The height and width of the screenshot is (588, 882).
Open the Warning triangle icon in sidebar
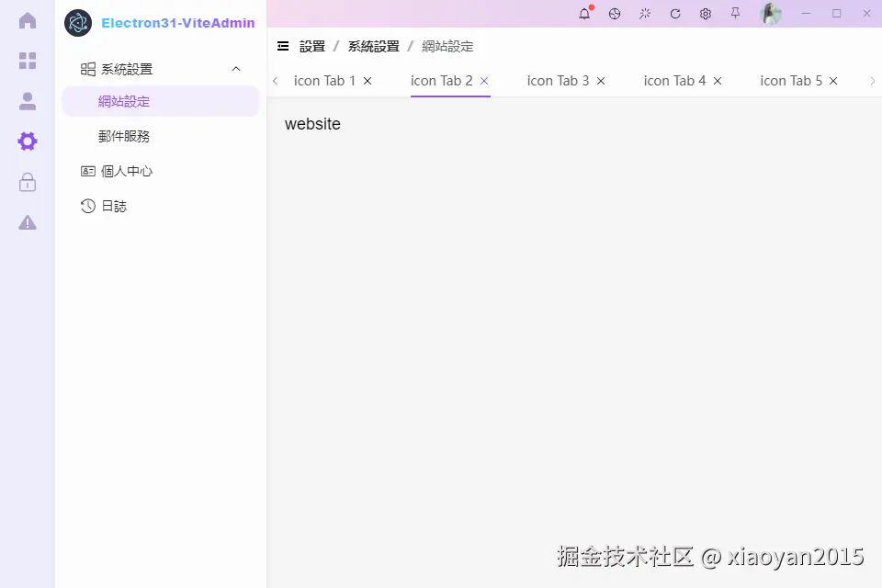(x=27, y=221)
